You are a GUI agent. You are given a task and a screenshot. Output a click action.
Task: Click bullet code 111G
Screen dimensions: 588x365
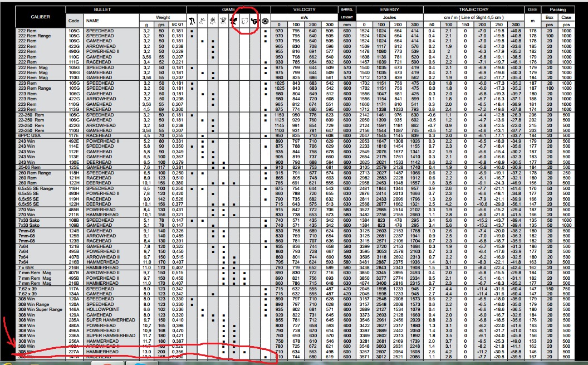(x=74, y=62)
